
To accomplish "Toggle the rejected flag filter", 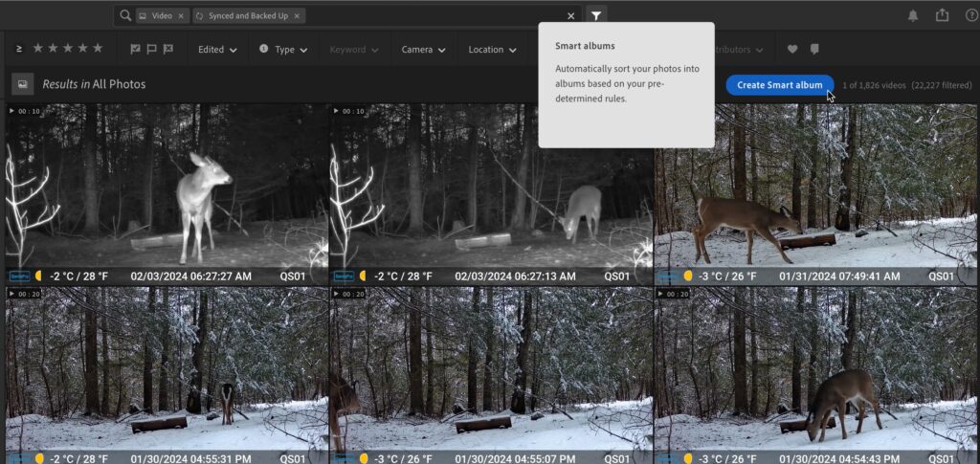I will click(167, 50).
